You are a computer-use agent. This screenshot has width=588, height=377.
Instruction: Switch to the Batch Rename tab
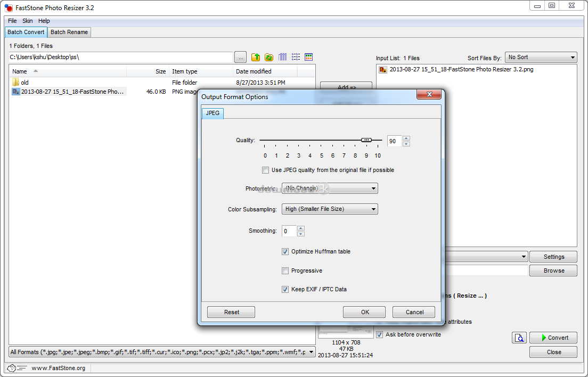[x=69, y=32]
